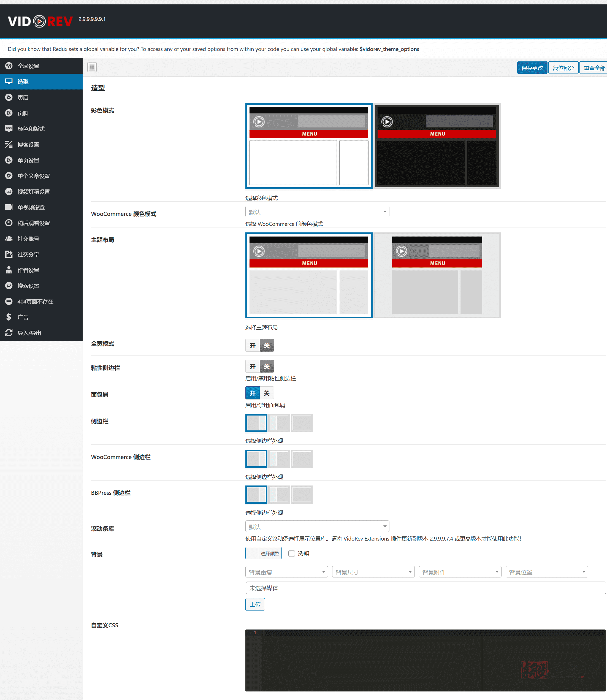
Task: Open the 背景尺寸 dropdown
Action: tap(373, 572)
